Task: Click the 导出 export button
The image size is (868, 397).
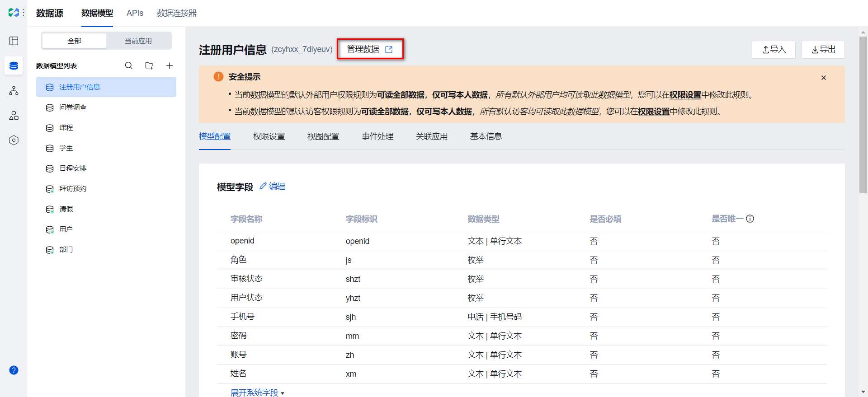Action: [x=823, y=50]
